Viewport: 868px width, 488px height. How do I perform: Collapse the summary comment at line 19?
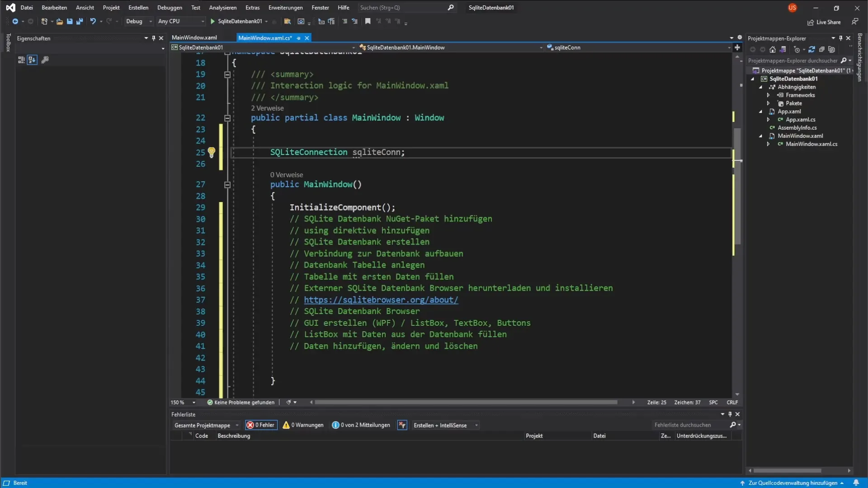point(227,75)
